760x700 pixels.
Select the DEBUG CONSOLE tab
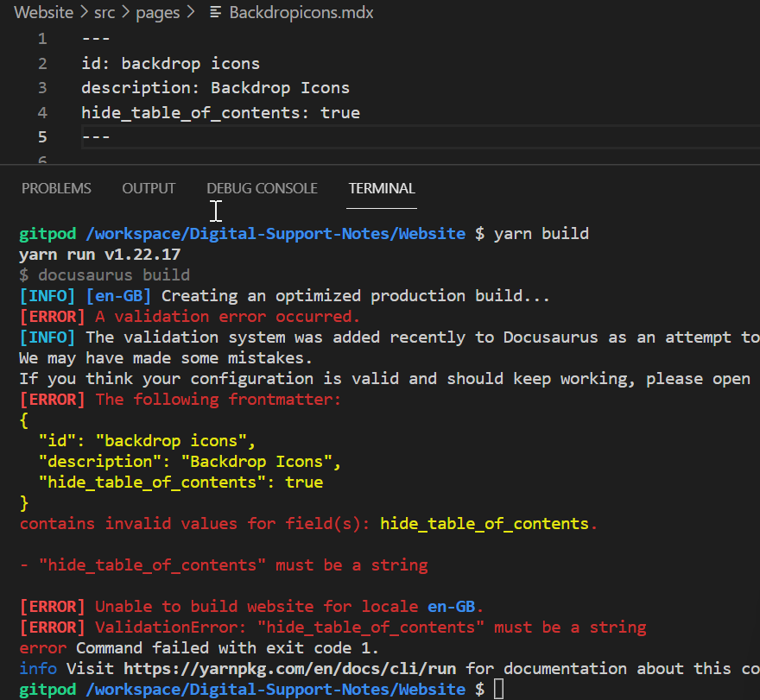click(x=262, y=188)
